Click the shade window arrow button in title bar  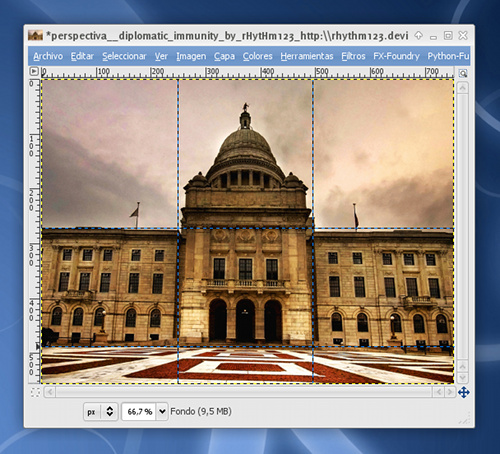[x=418, y=35]
